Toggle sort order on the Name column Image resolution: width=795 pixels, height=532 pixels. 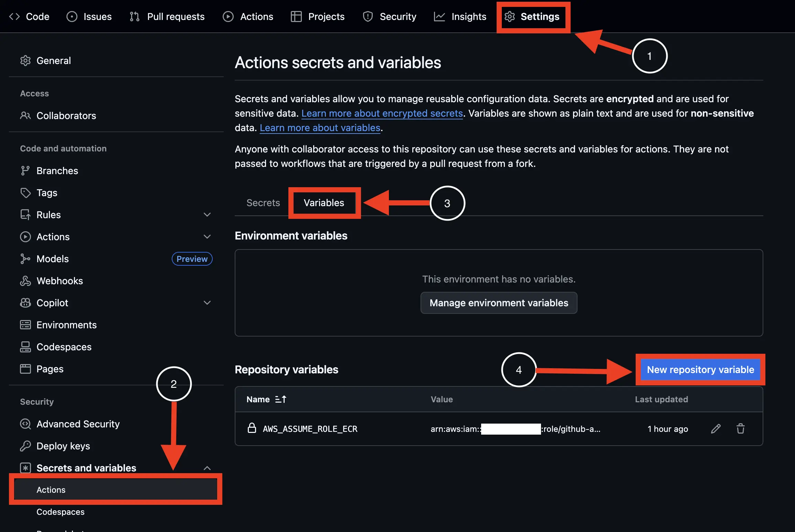point(280,399)
